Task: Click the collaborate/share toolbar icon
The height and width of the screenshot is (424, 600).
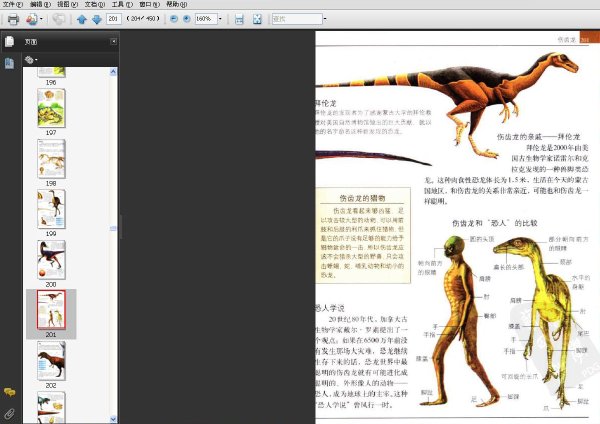Action: 32,19
